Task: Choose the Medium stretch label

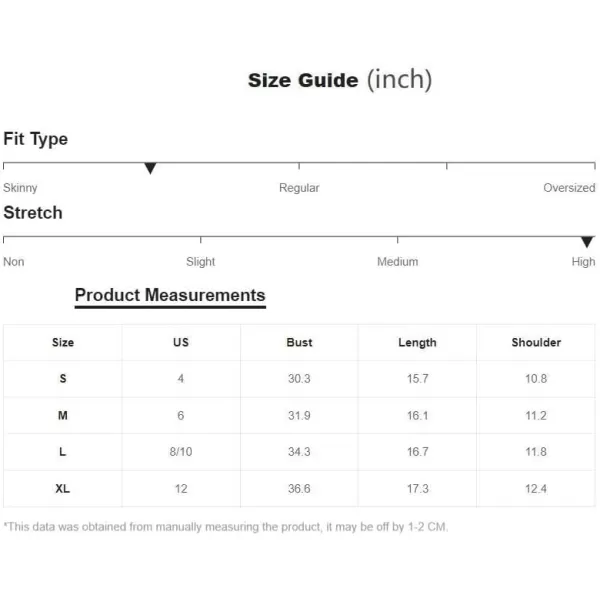Action: (x=397, y=262)
